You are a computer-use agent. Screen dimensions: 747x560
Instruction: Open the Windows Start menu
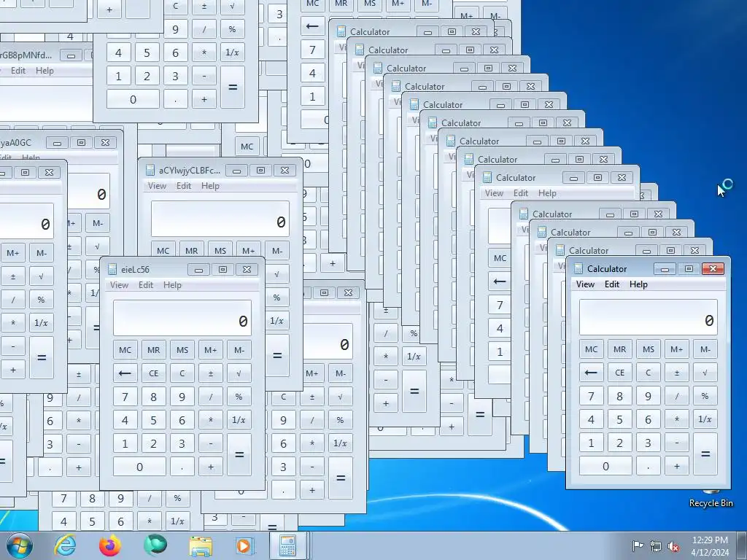pos(19,545)
